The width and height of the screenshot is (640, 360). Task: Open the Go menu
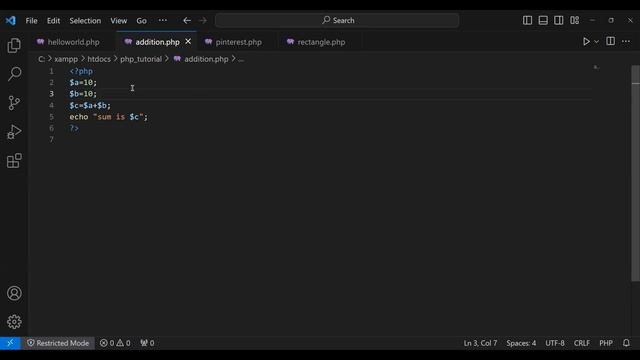tap(142, 20)
